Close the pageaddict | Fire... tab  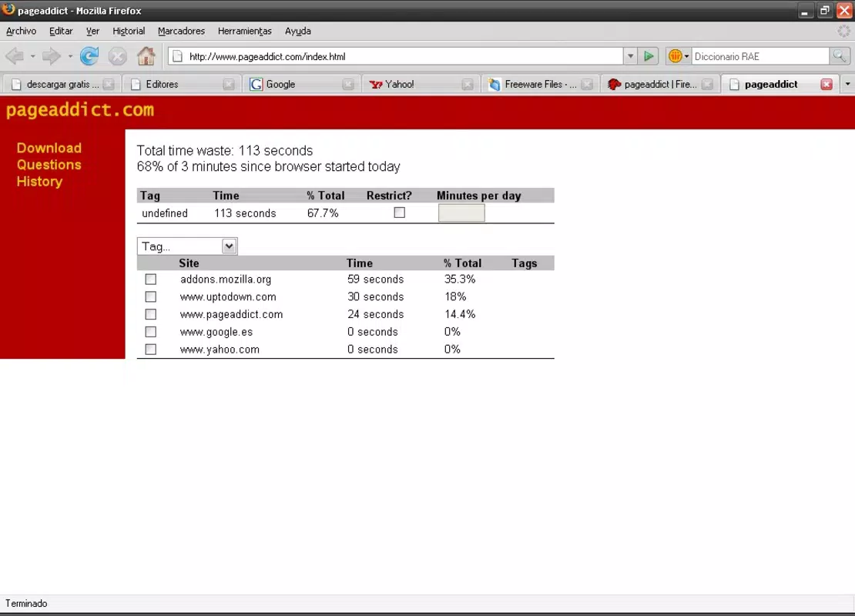(x=707, y=84)
